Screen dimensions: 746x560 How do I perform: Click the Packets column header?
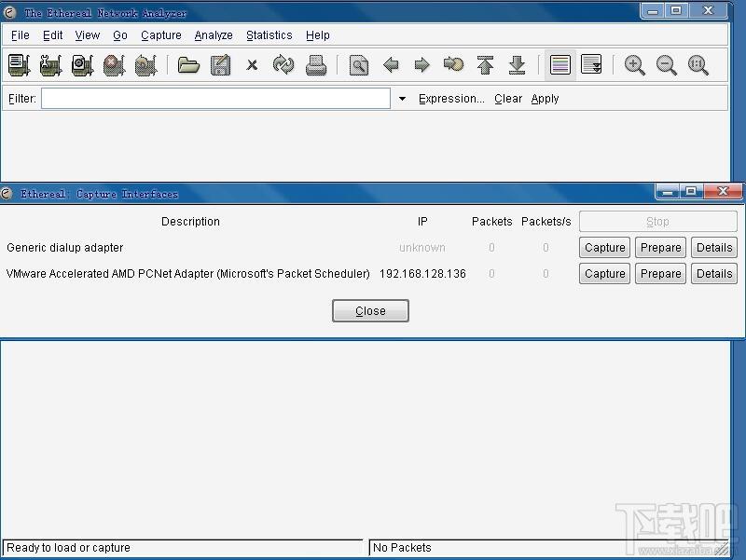click(492, 222)
